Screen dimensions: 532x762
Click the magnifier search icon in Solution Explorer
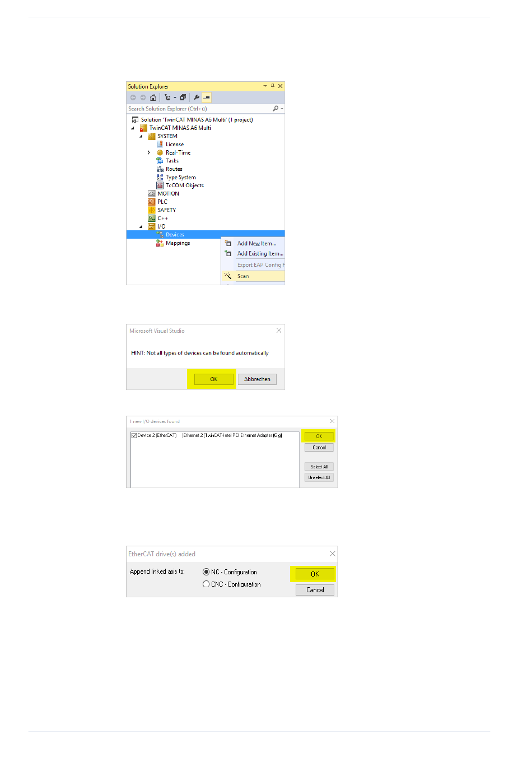click(276, 109)
